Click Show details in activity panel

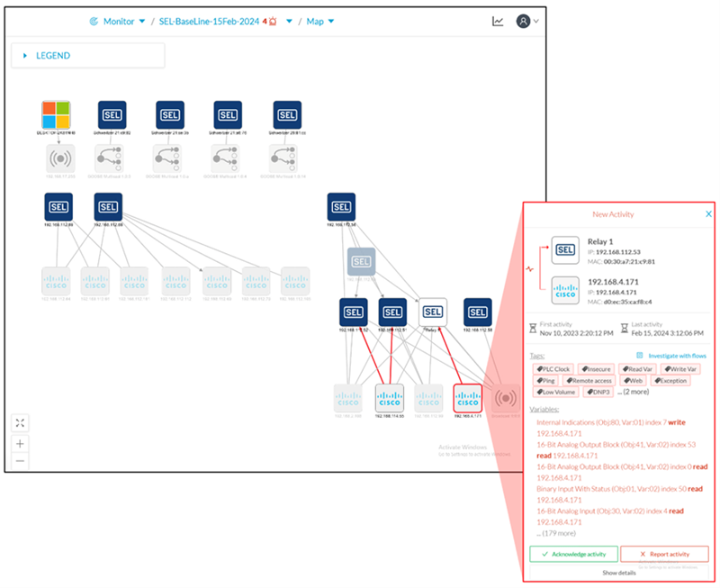(x=618, y=572)
